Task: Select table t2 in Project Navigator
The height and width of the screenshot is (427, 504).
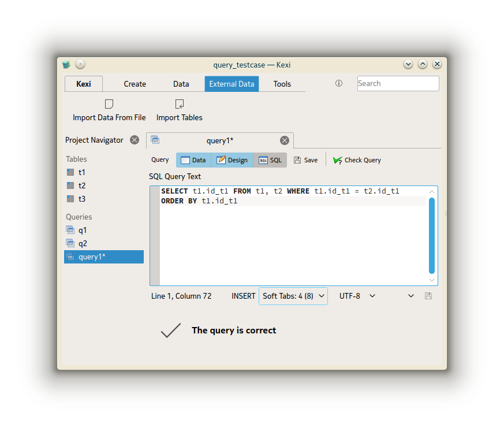Action: (81, 185)
